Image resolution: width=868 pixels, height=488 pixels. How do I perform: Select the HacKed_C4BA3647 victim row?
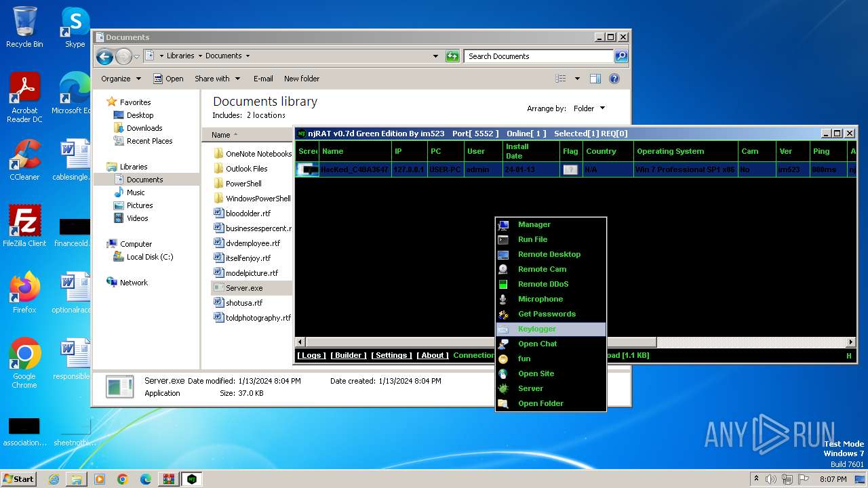point(576,169)
